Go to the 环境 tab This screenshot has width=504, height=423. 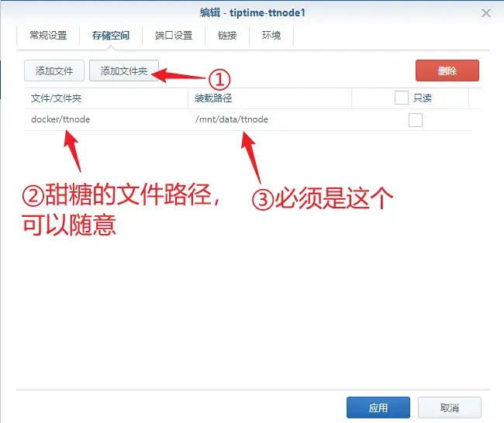point(271,36)
